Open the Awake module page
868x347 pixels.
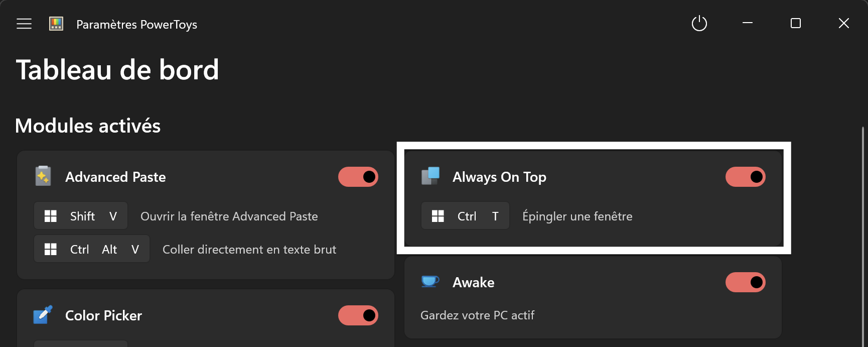pos(474,282)
